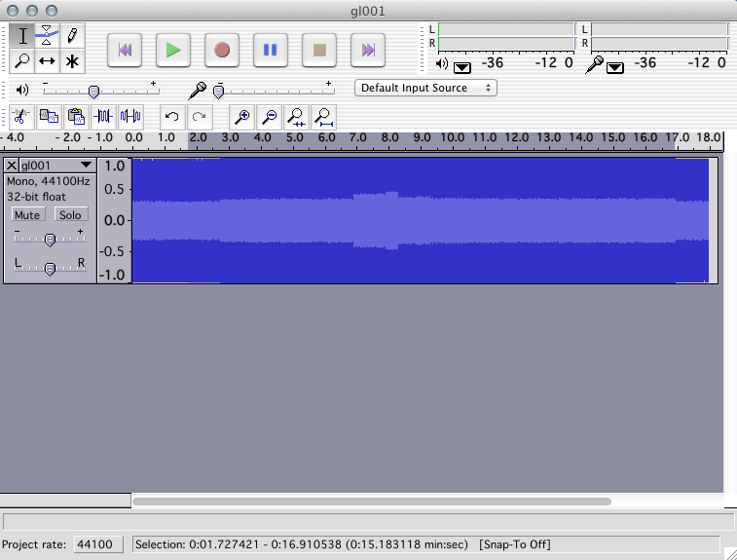Viewport: 737px width, 560px height.
Task: Trim audio outside the selection
Action: 103,117
